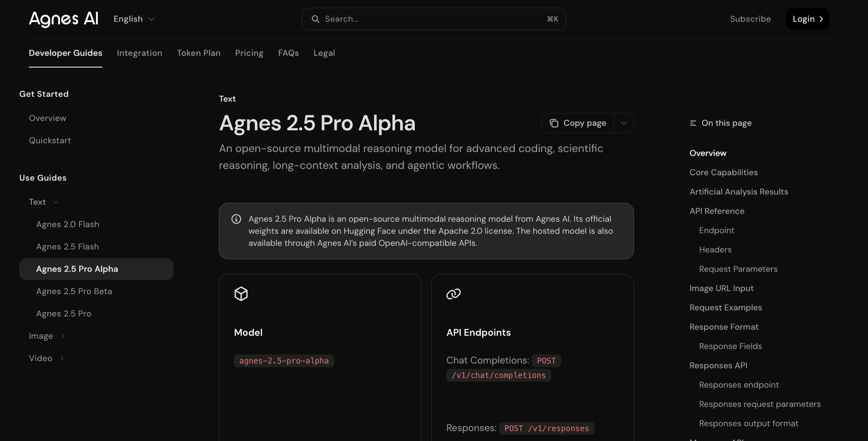Select Agnes 2.0 Flash in sidebar
868x441 pixels.
point(68,224)
